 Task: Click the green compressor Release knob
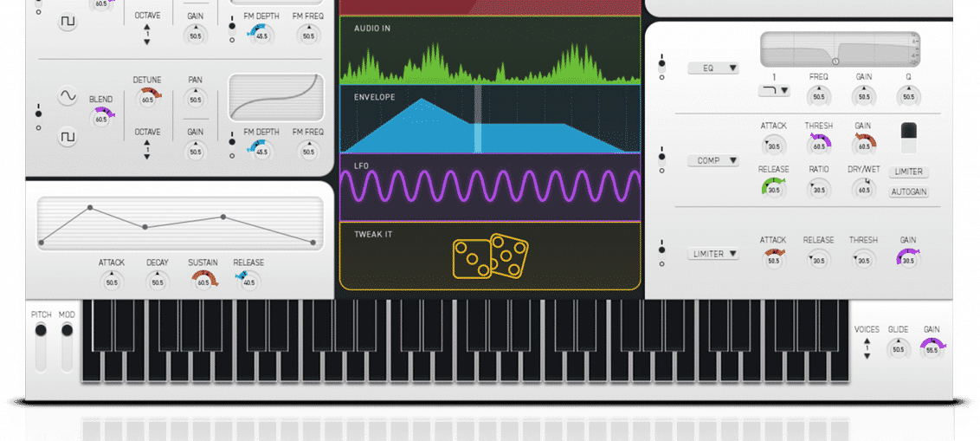click(773, 187)
